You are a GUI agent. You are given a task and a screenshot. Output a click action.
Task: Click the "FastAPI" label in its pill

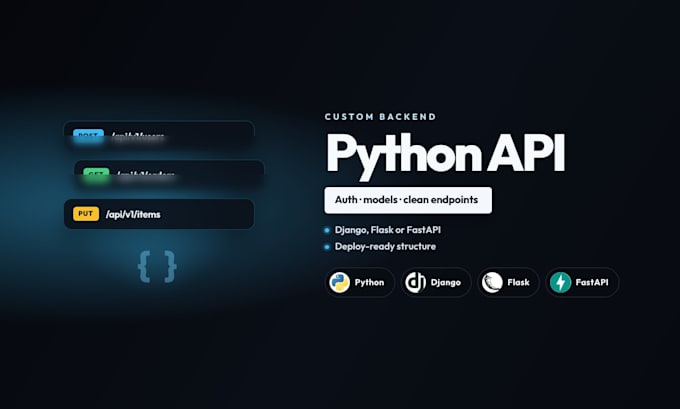[592, 282]
